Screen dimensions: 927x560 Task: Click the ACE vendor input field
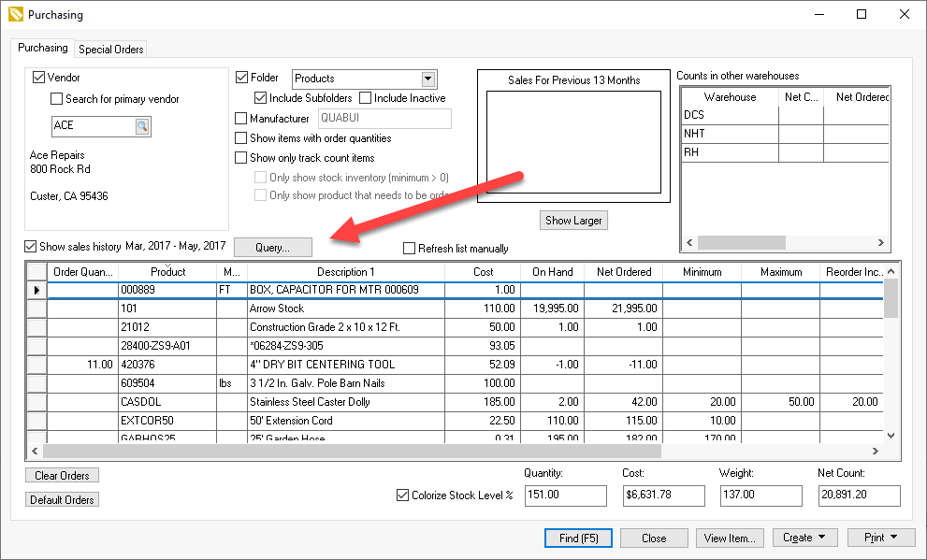pyautogui.click(x=92, y=125)
